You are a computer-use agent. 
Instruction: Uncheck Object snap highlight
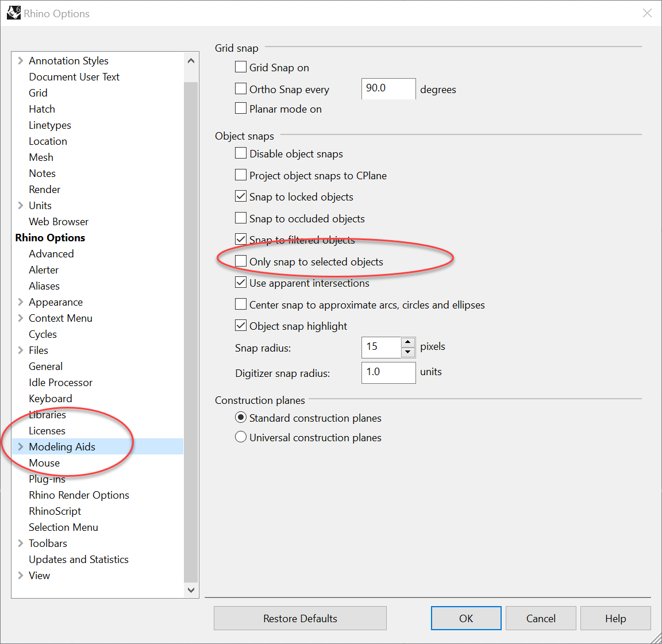(241, 325)
